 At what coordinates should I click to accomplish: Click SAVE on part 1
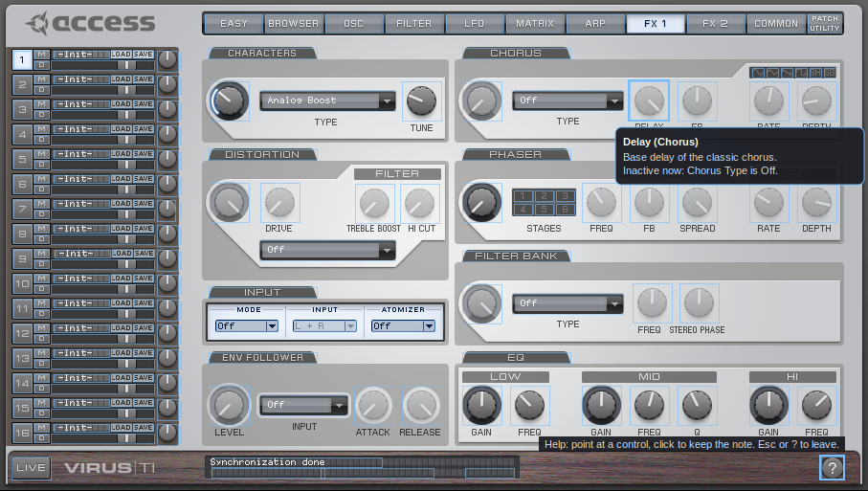(143, 55)
